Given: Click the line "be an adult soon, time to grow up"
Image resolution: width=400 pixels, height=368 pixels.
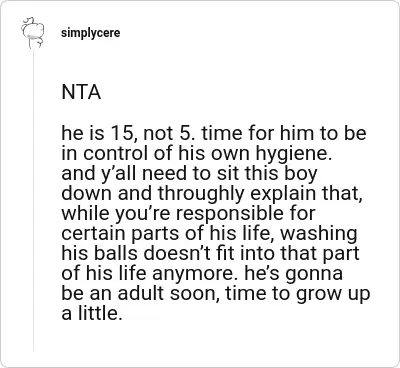Looking at the screenshot, I should click(x=216, y=294).
